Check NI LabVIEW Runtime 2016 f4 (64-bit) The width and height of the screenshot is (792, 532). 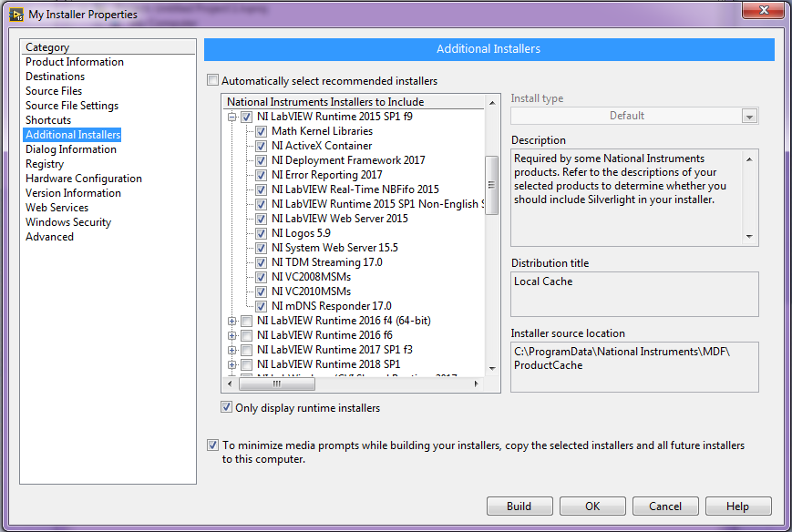246,321
